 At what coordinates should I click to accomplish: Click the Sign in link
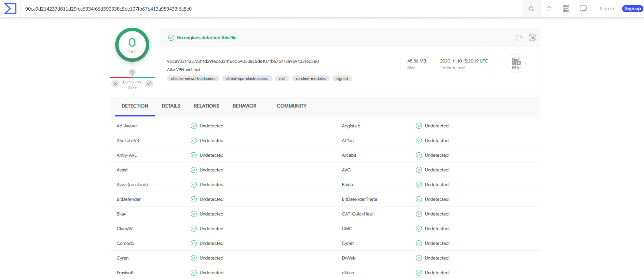coord(607,9)
